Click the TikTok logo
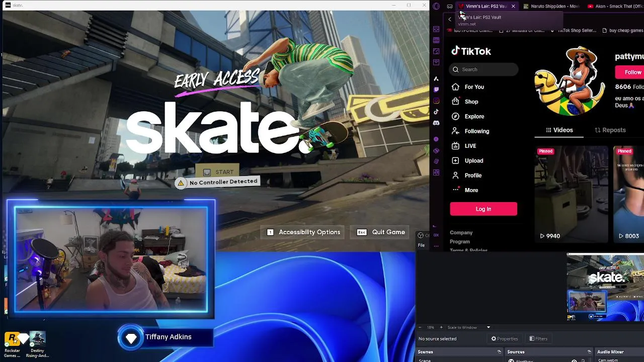Viewport: 644px width, 362px height. [x=471, y=51]
